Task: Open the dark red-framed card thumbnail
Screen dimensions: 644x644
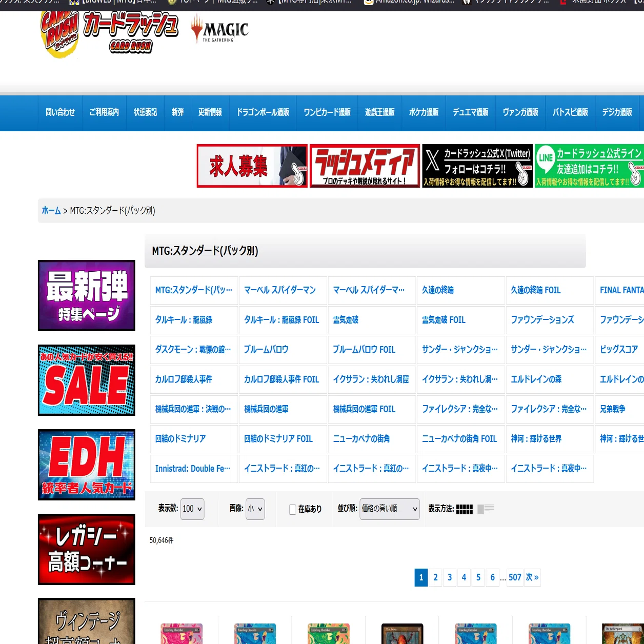Action: pos(402,634)
